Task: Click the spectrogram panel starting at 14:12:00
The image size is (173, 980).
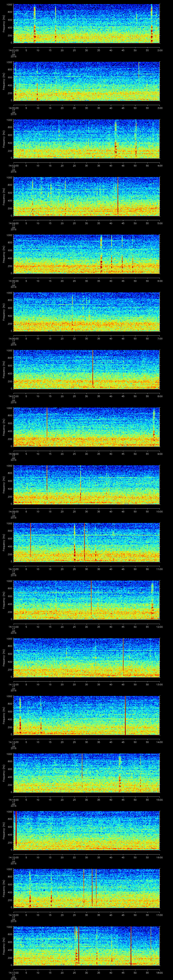Action: coord(86,658)
